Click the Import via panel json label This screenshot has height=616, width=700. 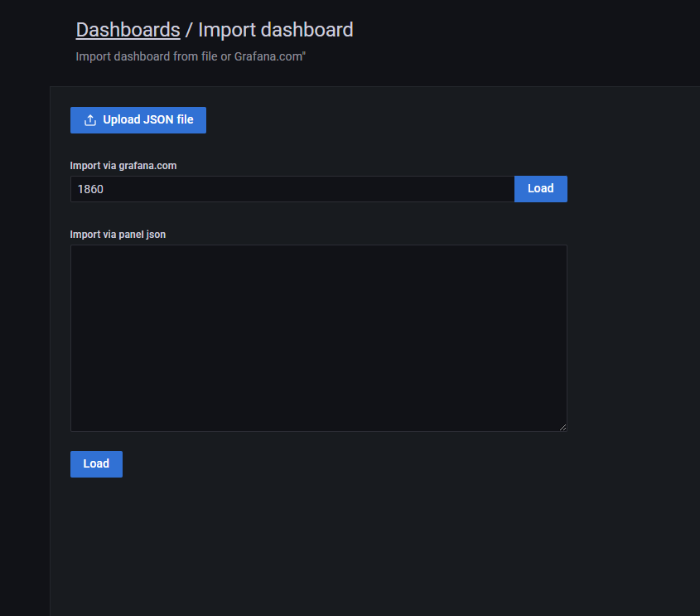click(118, 235)
